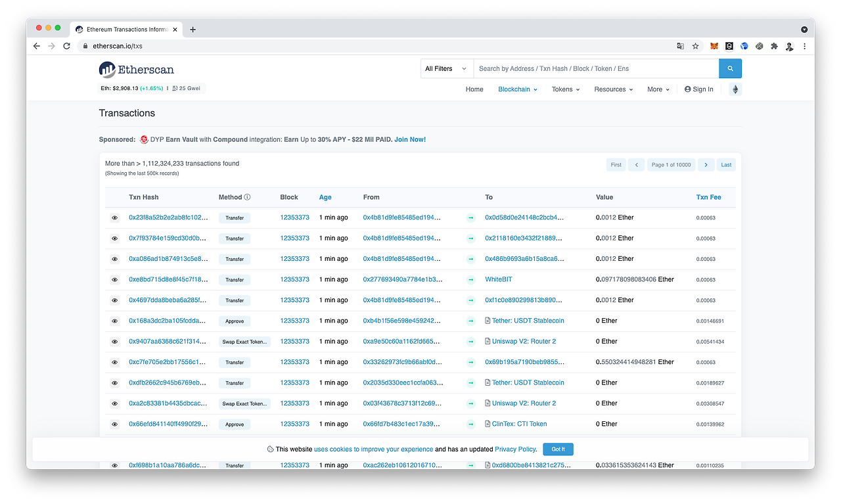841x504 pixels.
Task: Open recipient address 0x69b195a7190beb9855
Action: pos(524,362)
